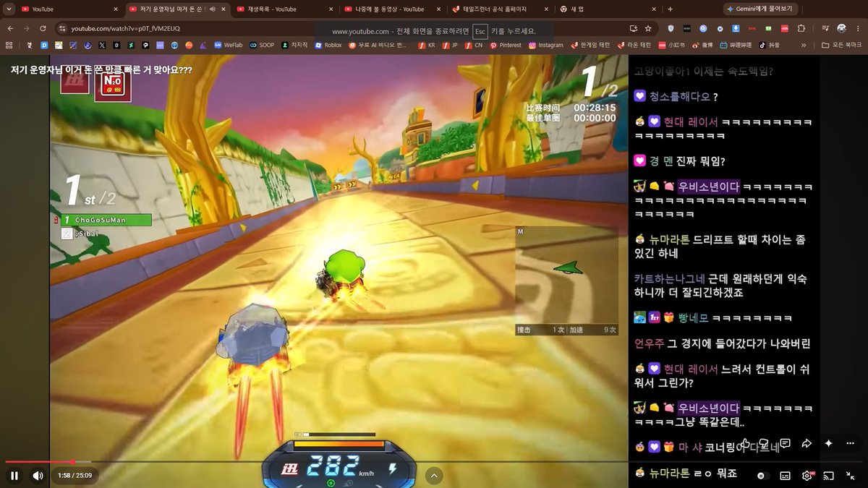Viewport: 868px width, 488px height.
Task: Open the browser profile avatar
Action: [841, 28]
